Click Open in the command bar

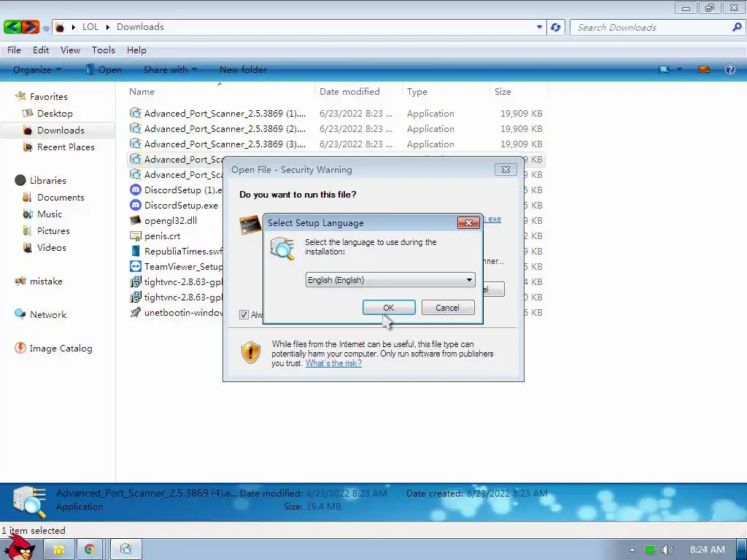[104, 69]
